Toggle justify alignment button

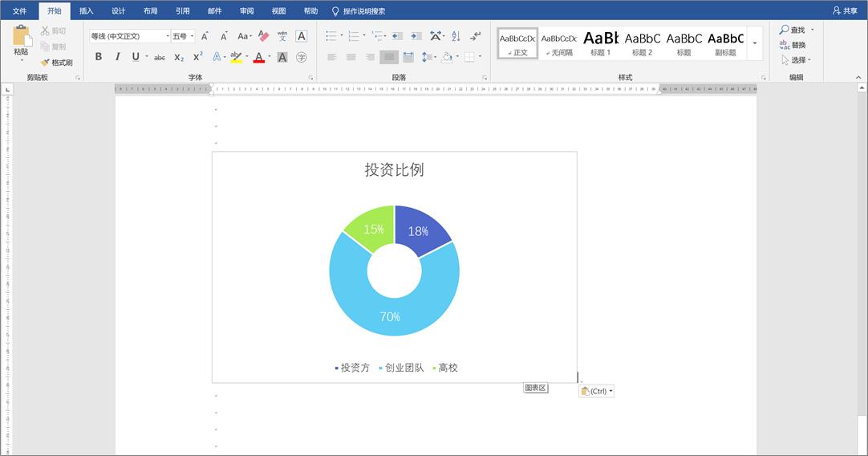389,57
